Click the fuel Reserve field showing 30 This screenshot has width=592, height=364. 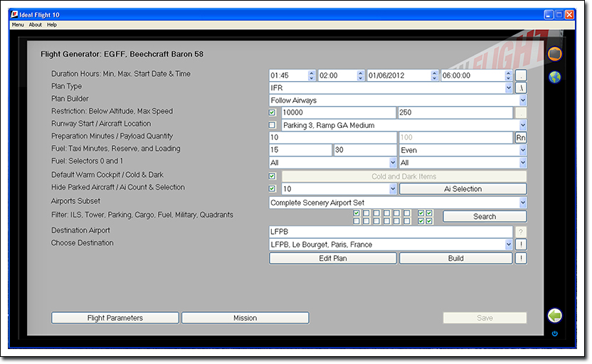(365, 150)
